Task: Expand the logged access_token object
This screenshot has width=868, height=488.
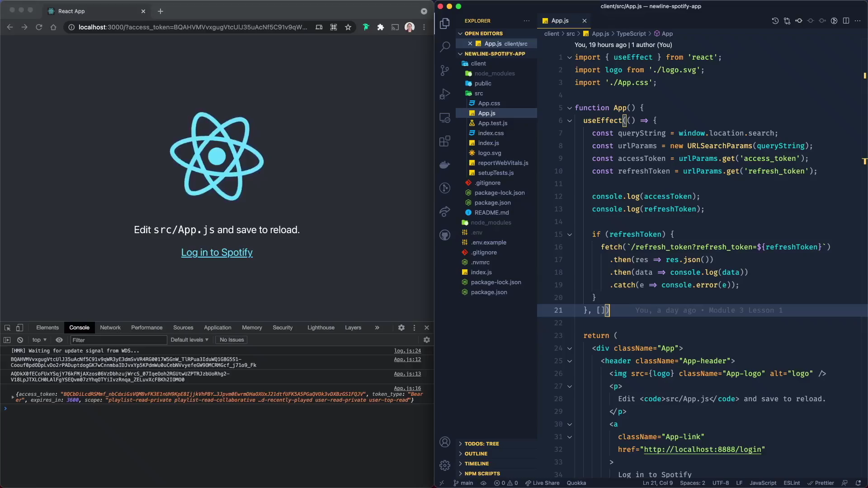Action: tap(13, 397)
